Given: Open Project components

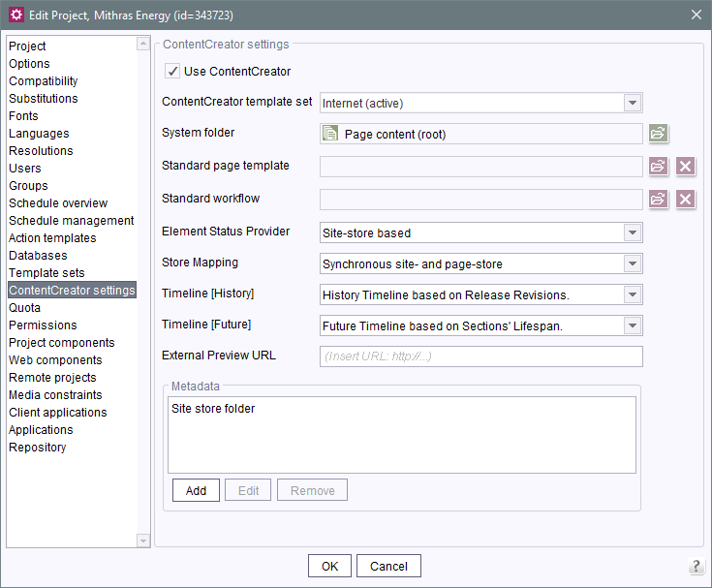Looking at the screenshot, I should tap(61, 342).
